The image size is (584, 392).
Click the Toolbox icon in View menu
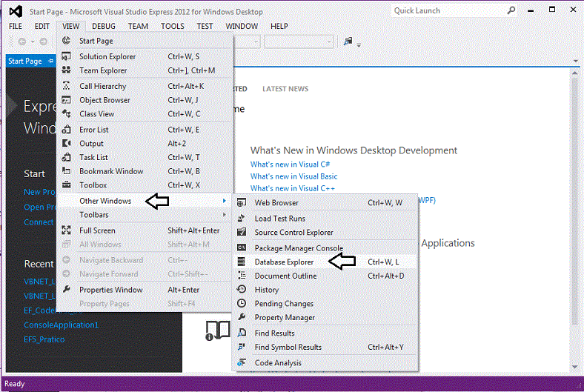(66, 185)
